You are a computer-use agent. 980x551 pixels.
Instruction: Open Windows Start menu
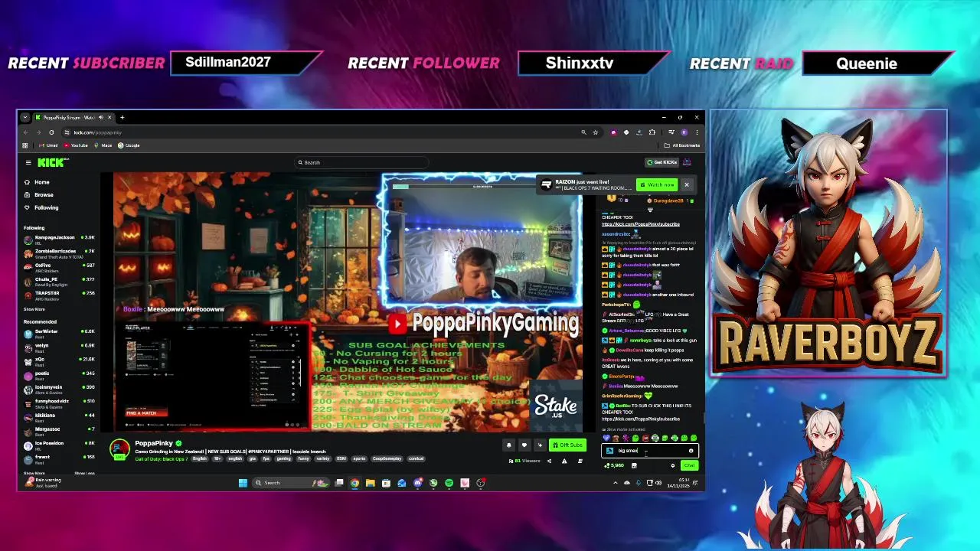(243, 483)
